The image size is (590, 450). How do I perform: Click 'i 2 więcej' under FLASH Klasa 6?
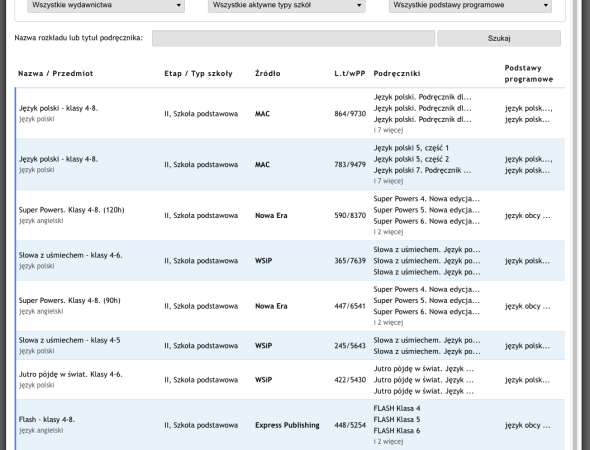point(388,442)
